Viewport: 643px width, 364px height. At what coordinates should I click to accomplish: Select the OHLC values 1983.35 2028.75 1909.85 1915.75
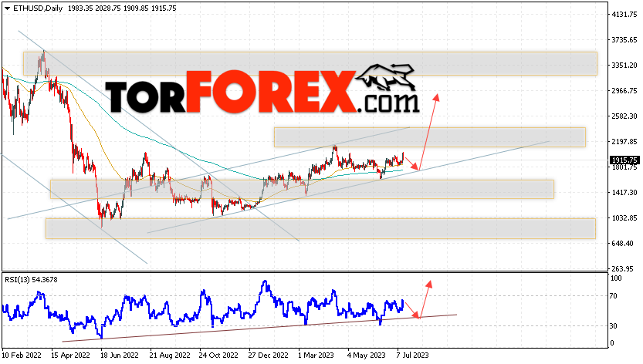coord(122,8)
